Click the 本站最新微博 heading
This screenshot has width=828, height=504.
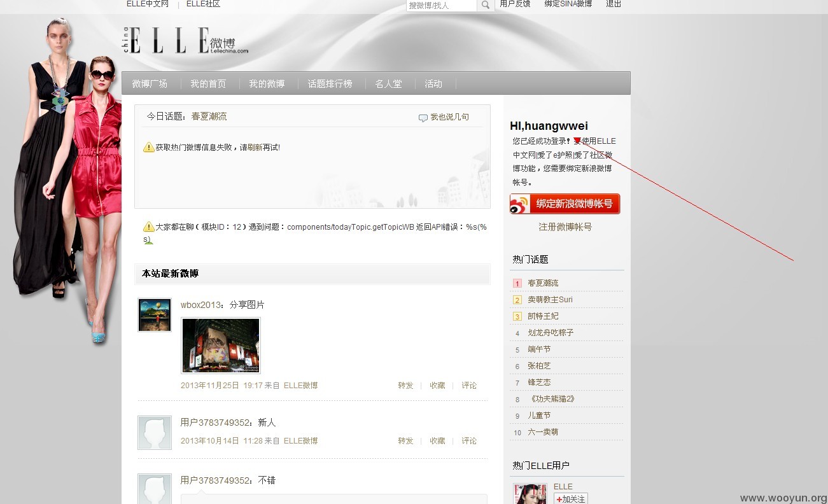[170, 274]
